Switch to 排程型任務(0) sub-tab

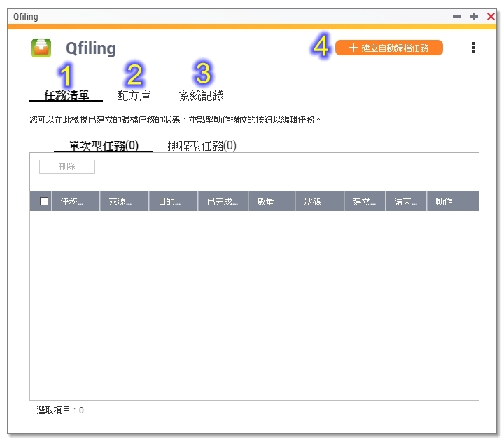202,146
